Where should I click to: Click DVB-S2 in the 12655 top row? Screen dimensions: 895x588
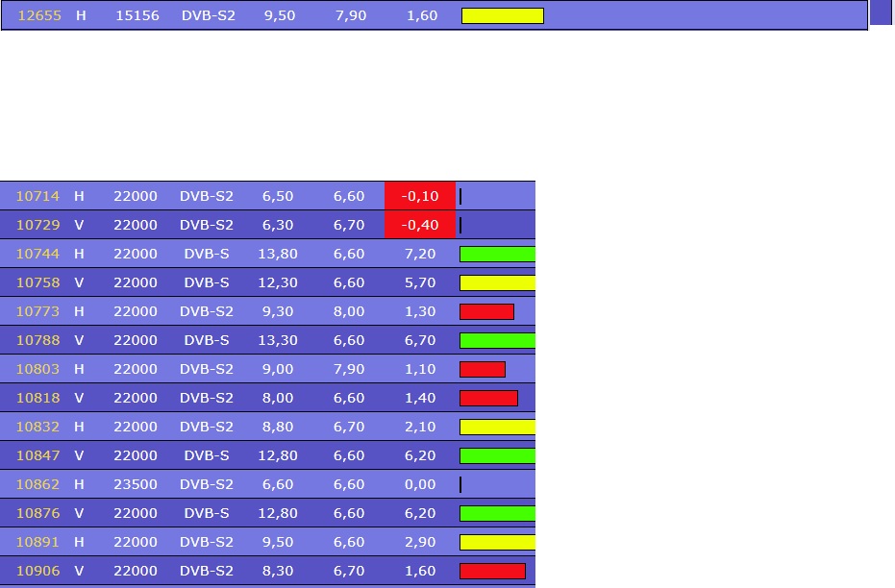(x=209, y=15)
